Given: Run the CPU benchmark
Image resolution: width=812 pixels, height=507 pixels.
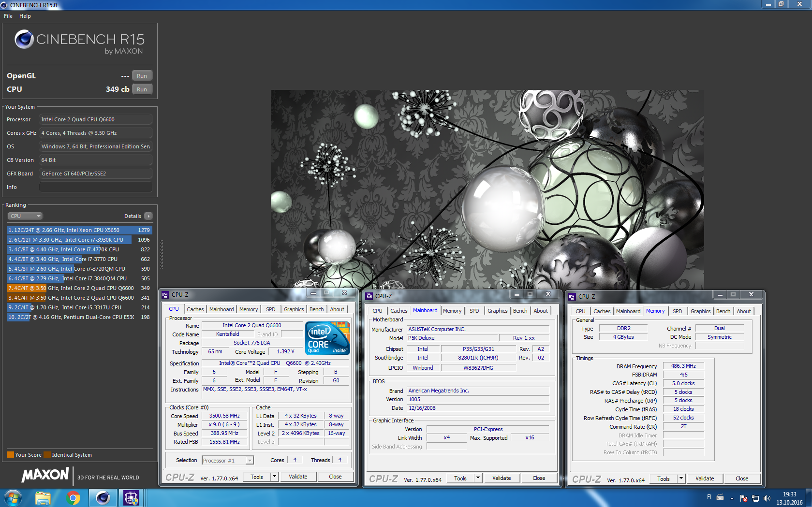Looking at the screenshot, I should point(142,89).
